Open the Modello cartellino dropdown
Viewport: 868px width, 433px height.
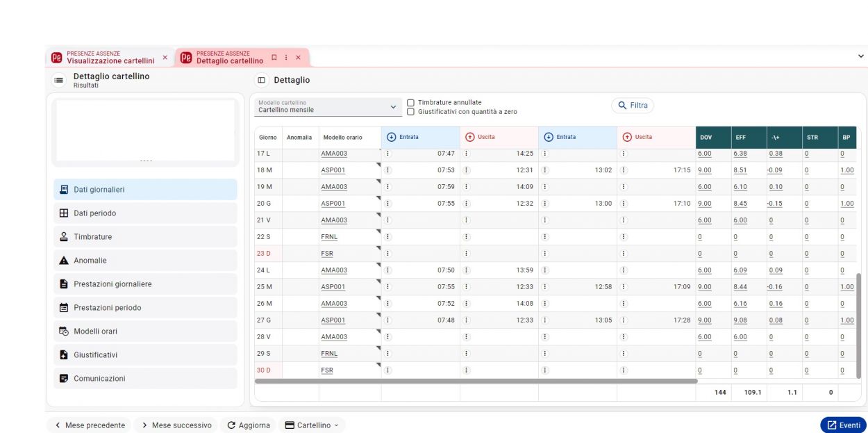coord(328,106)
